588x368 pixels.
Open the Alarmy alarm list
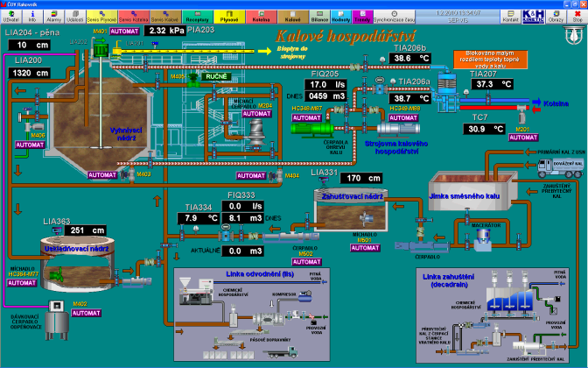click(52, 16)
